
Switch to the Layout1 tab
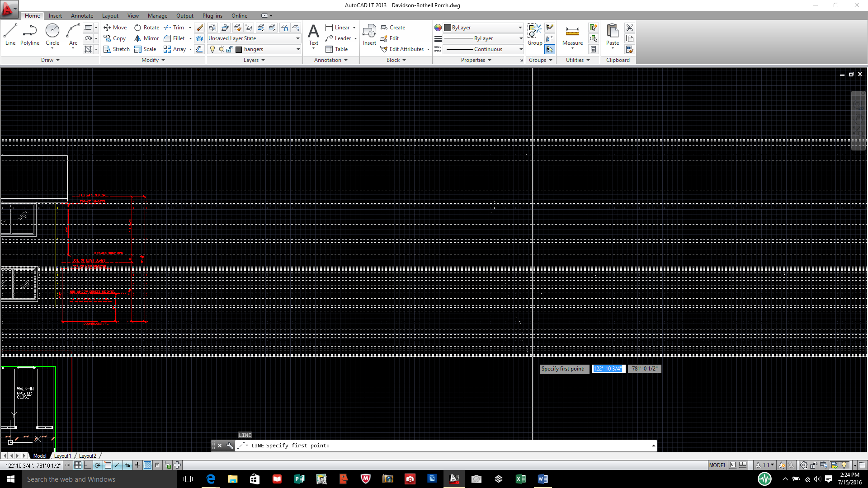coord(62,455)
